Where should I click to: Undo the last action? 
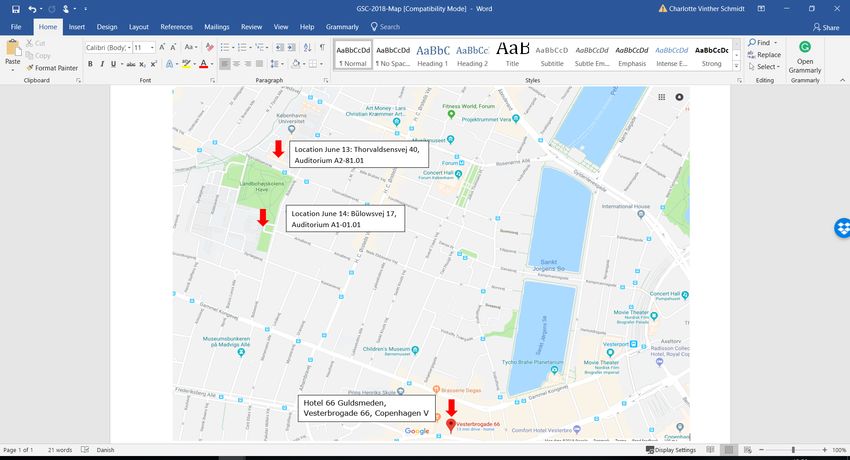click(x=33, y=9)
